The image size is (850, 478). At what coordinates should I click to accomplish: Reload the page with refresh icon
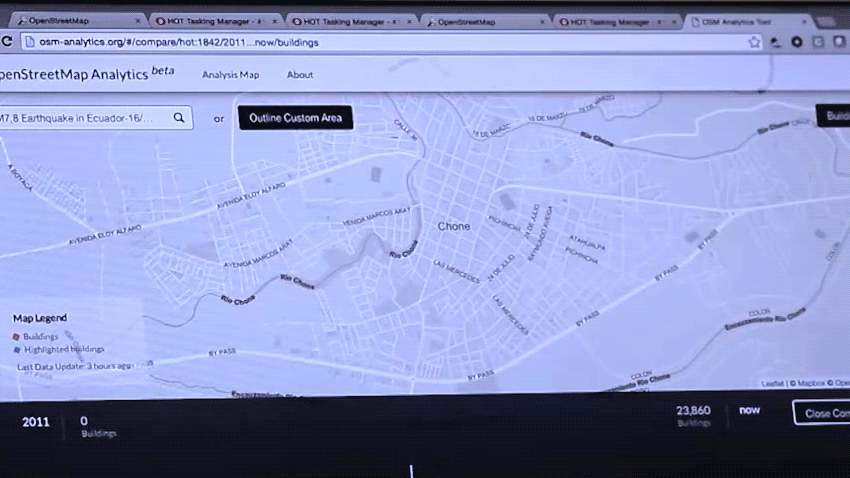pos(7,41)
